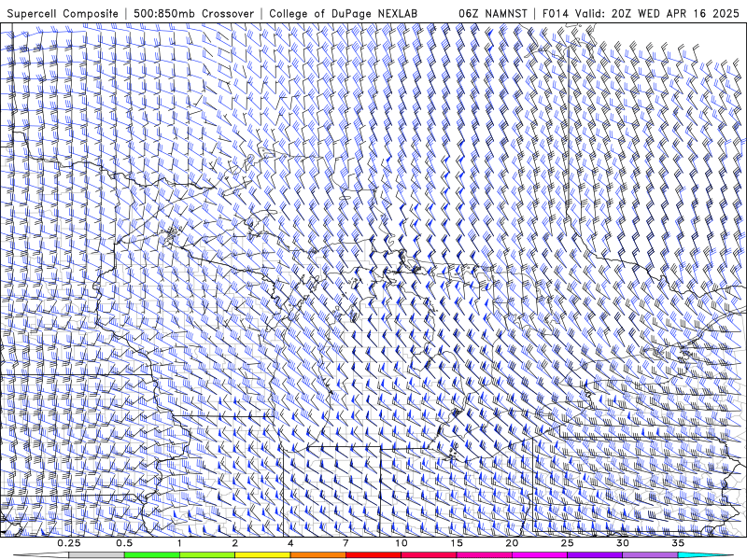Image resolution: width=747 pixels, height=560 pixels.
Task: Click the legend value 25
Action: point(567,543)
